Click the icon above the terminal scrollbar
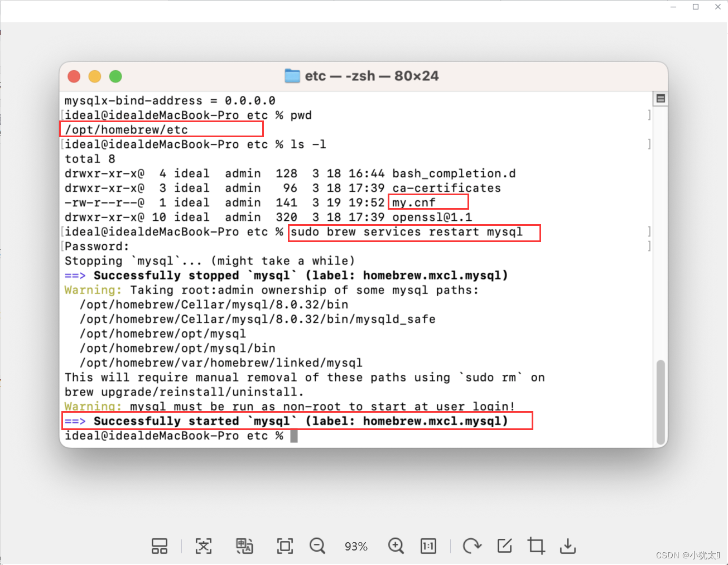Screen dimensions: 728x565 (x=660, y=99)
